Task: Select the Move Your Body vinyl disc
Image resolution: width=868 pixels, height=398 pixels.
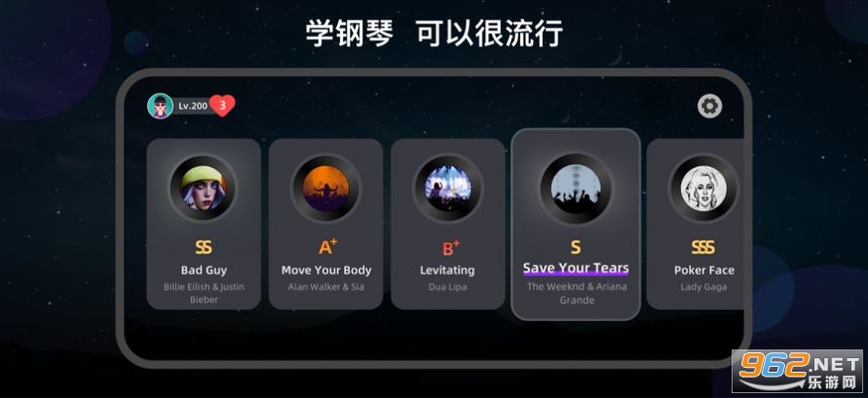Action: [x=325, y=188]
